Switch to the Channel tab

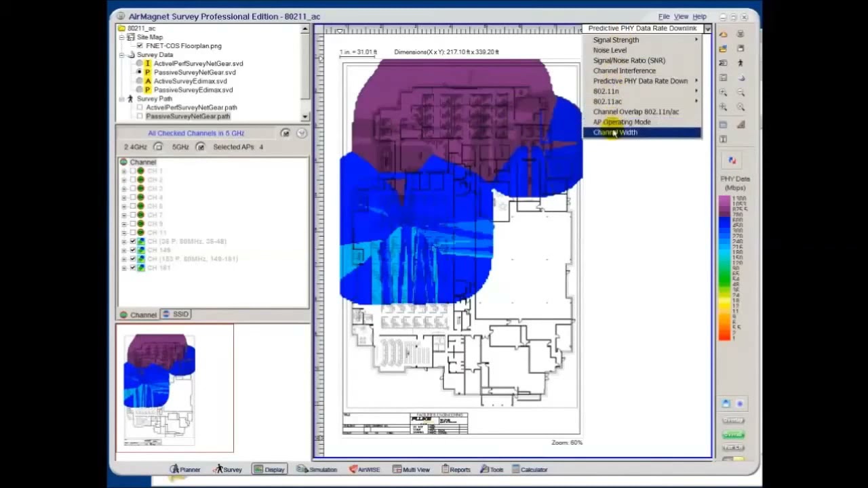tap(138, 314)
